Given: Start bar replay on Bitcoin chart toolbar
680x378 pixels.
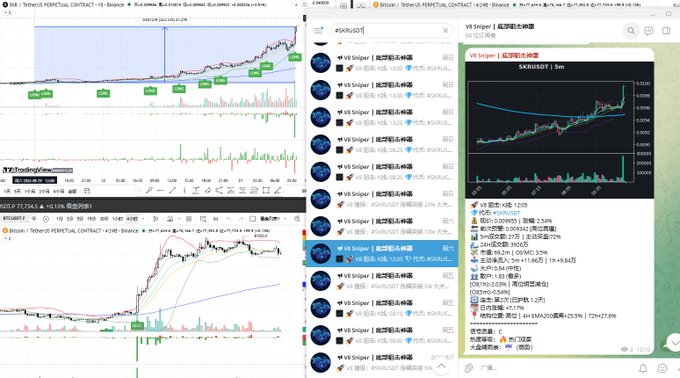Looking at the screenshot, I should (216, 218).
